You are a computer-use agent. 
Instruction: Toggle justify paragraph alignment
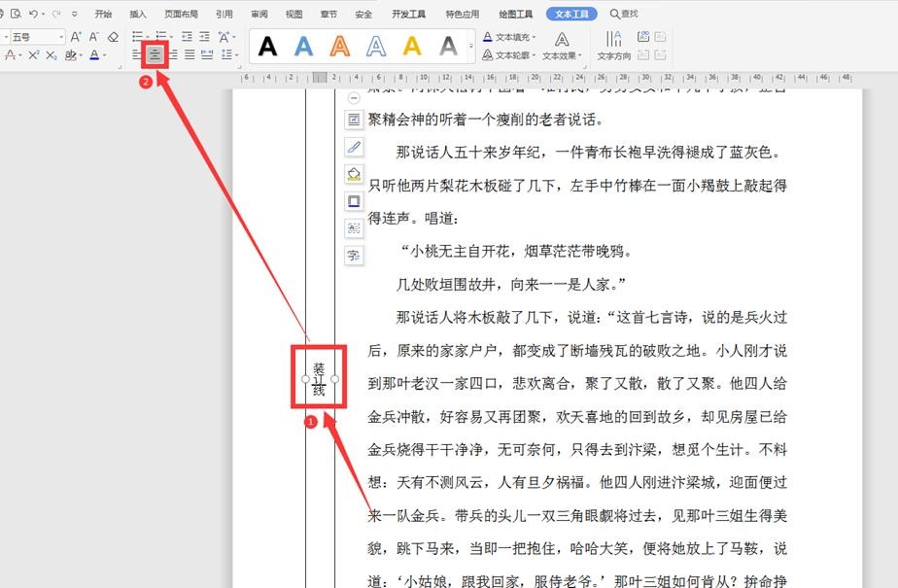click(190, 55)
